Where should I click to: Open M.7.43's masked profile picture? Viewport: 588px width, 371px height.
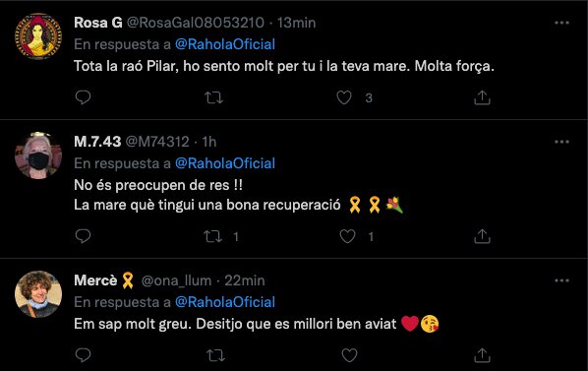click(38, 155)
